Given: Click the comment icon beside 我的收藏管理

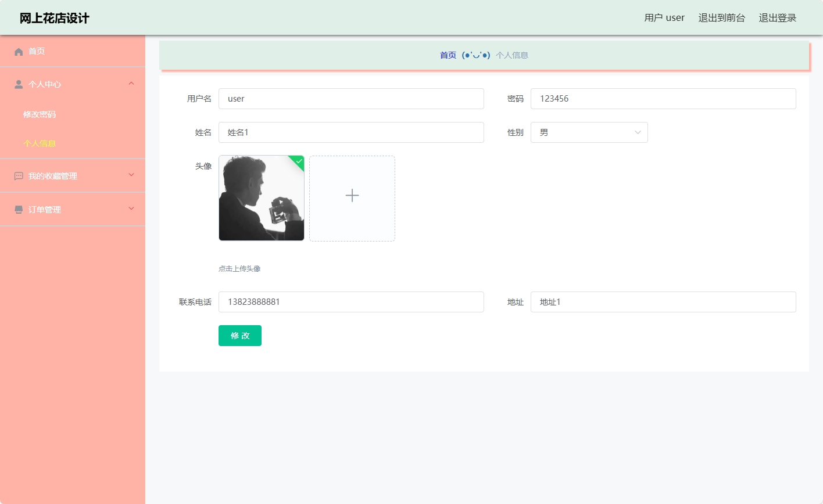Looking at the screenshot, I should point(18,175).
